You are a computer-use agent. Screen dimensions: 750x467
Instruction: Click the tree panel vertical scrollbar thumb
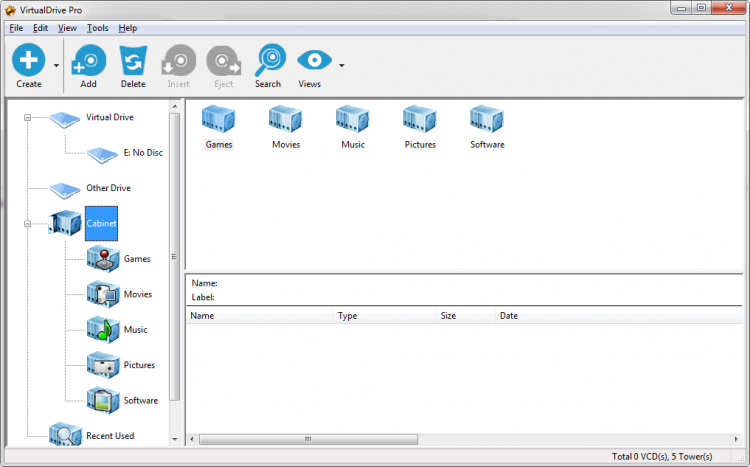pos(175,257)
